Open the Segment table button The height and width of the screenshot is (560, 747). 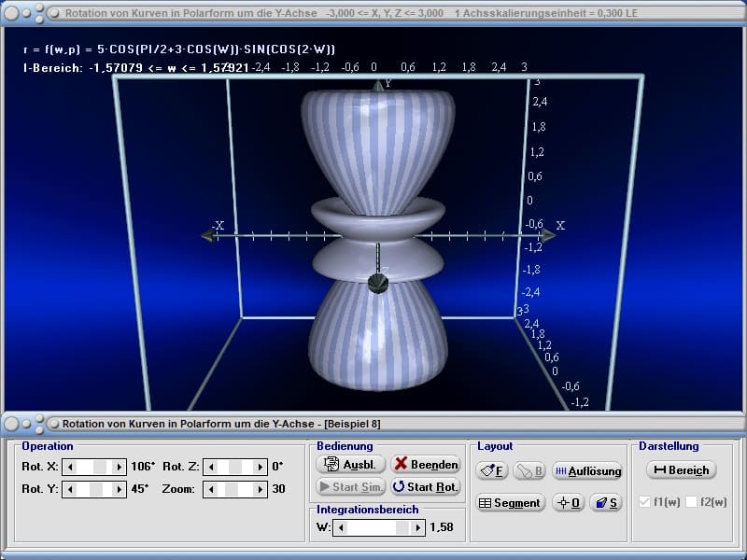coord(511,503)
